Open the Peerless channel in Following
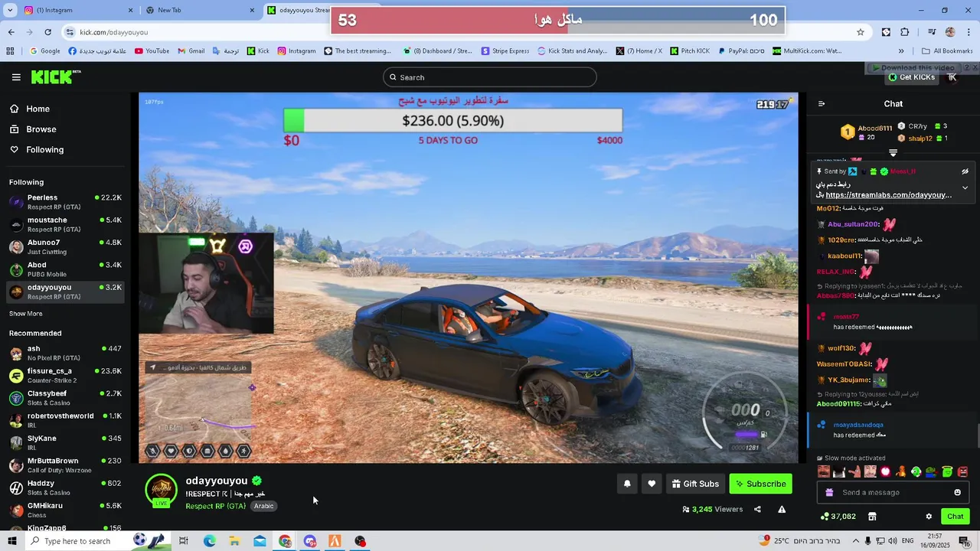The width and height of the screenshot is (980, 551). point(65,202)
